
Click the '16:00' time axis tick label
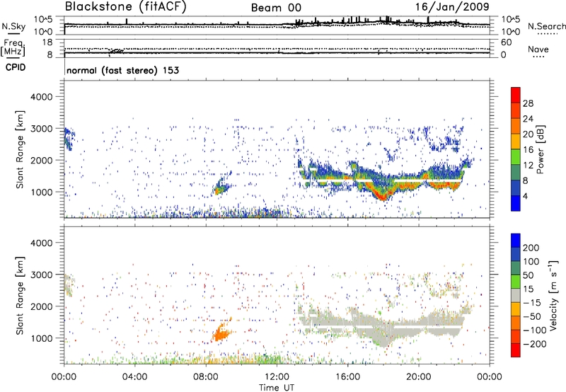(347, 377)
